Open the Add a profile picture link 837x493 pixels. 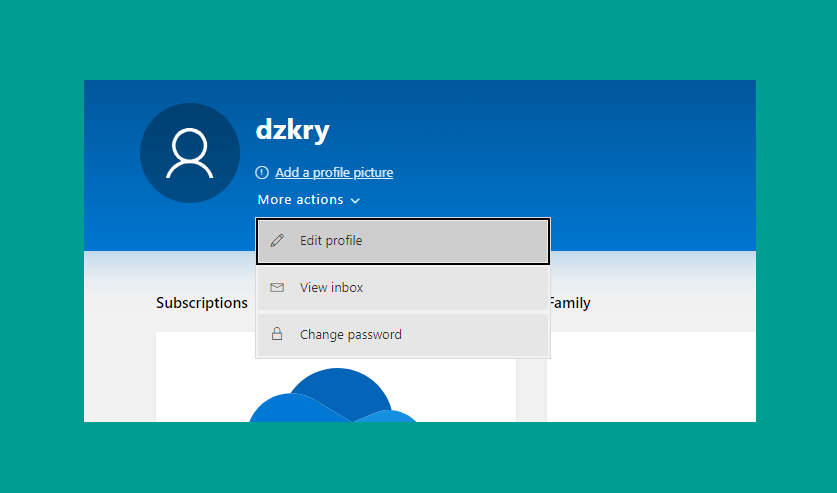(334, 172)
